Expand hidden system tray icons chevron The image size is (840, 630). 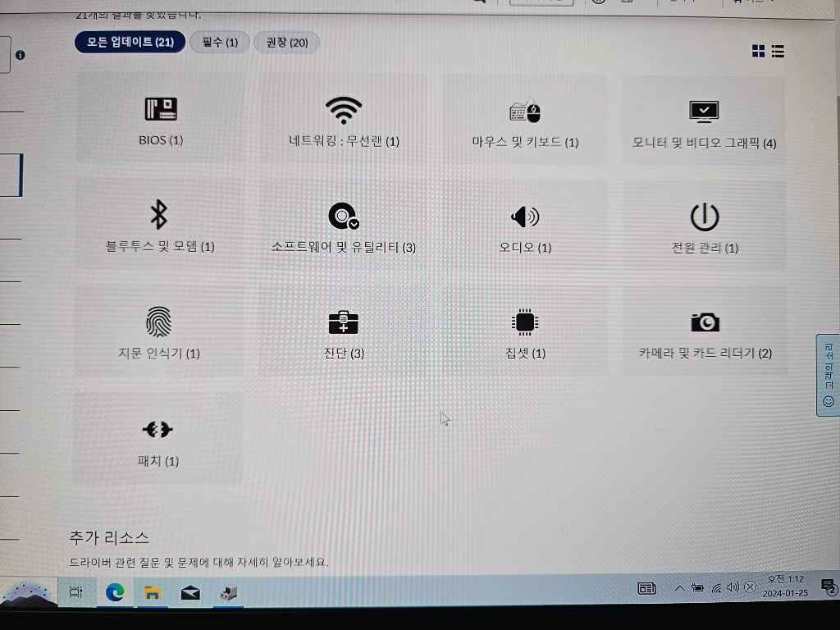679,588
